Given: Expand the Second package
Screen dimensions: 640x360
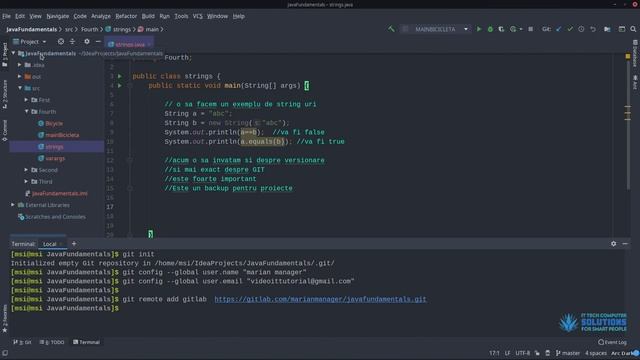Looking at the screenshot, I should pos(26,169).
